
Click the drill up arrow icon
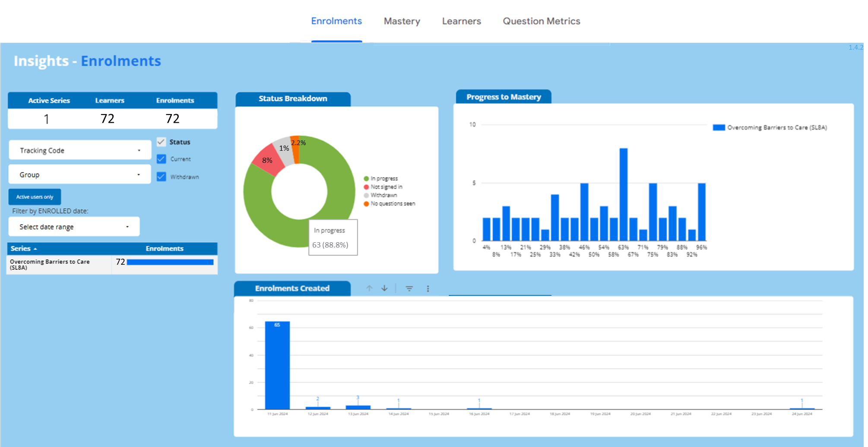pos(369,288)
